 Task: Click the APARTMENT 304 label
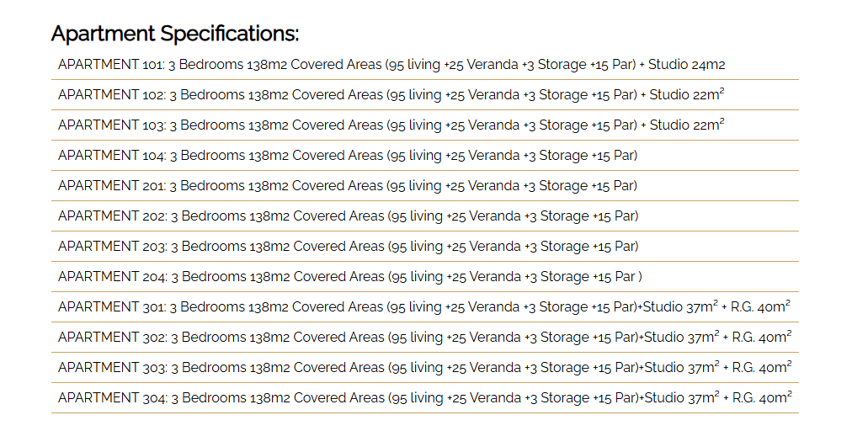click(x=111, y=398)
